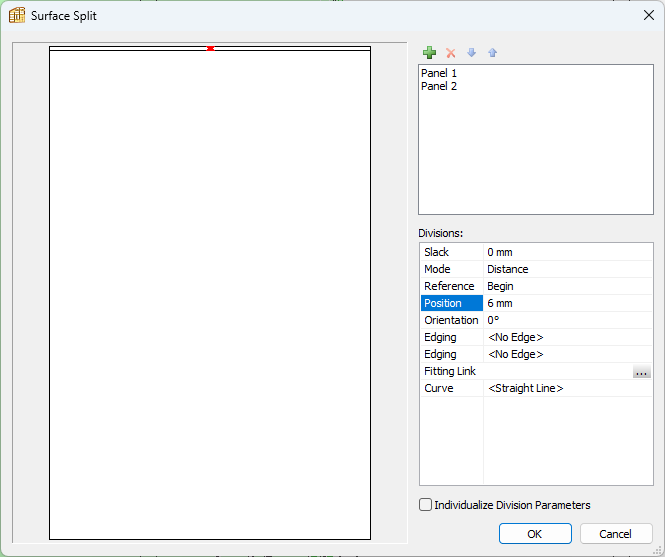Image resolution: width=665 pixels, height=557 pixels.
Task: Edit the Slack 0 mm field
Action: coord(567,252)
